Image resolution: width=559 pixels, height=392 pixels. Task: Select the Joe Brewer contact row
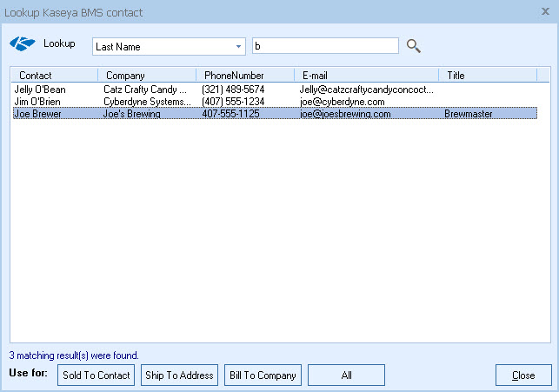tap(275, 114)
